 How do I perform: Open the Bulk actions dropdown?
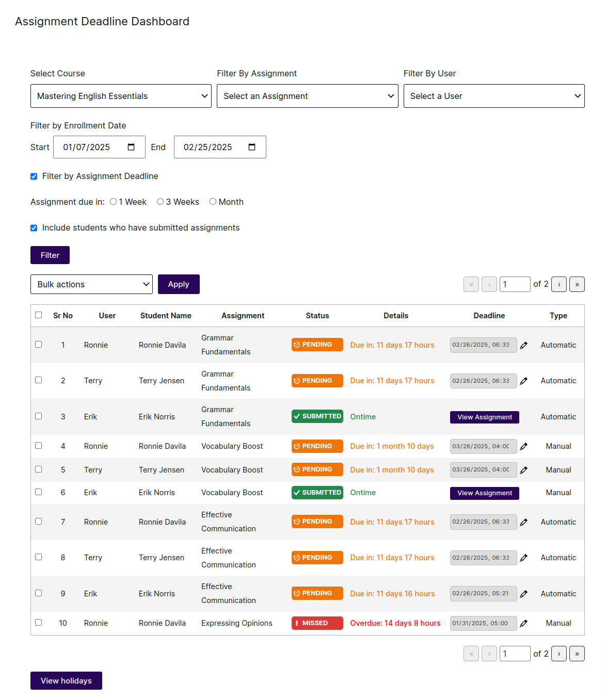pos(91,284)
